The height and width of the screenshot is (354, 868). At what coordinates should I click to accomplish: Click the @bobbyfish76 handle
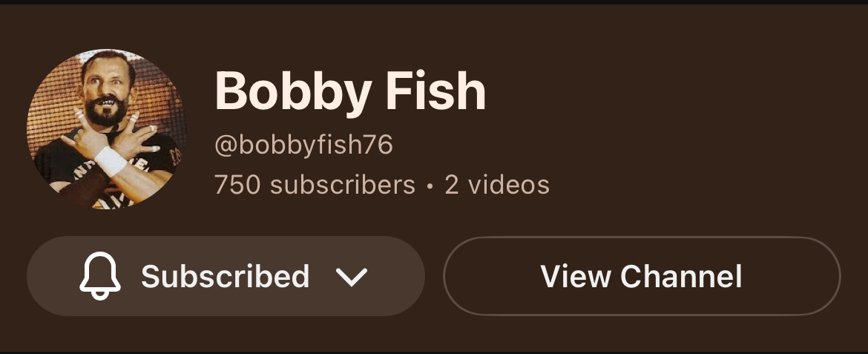click(303, 145)
